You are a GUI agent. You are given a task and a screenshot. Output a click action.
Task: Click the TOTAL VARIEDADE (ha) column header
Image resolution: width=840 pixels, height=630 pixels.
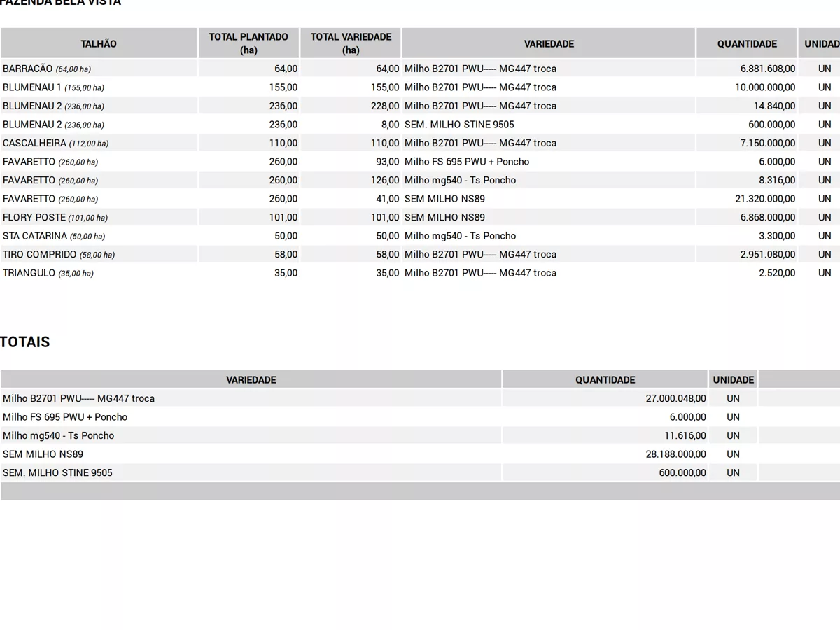pyautogui.click(x=351, y=43)
